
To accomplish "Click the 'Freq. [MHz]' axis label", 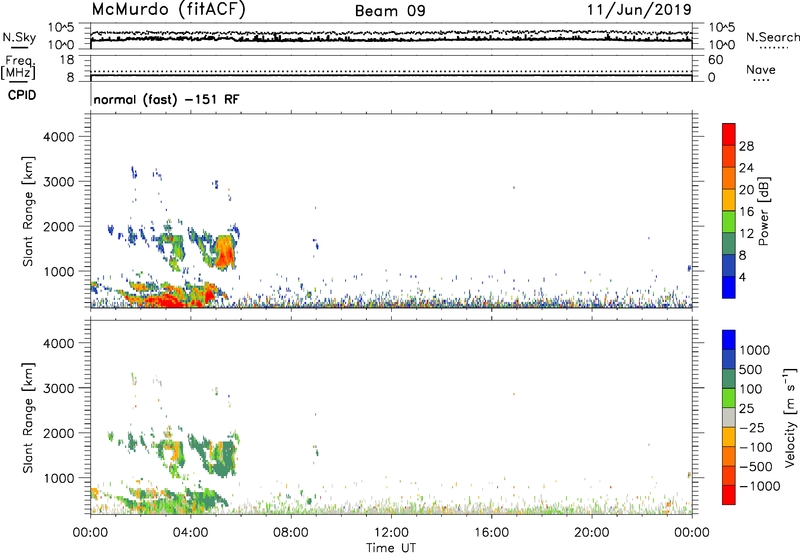I will click(19, 67).
